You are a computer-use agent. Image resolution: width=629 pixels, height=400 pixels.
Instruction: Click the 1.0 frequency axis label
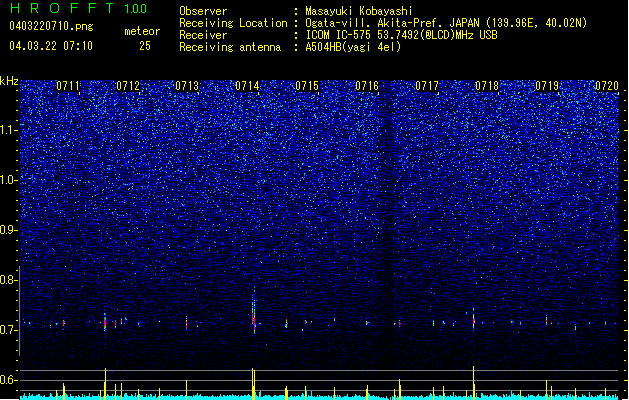[8, 180]
